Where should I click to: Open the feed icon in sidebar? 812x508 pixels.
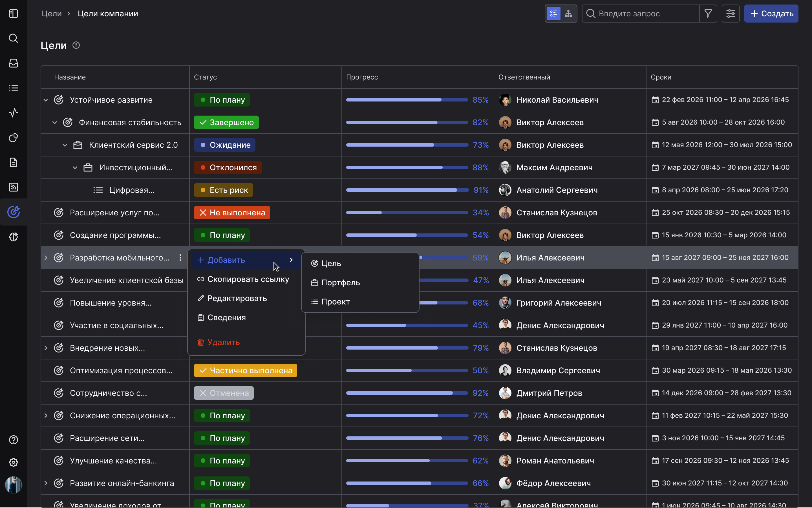point(14,187)
